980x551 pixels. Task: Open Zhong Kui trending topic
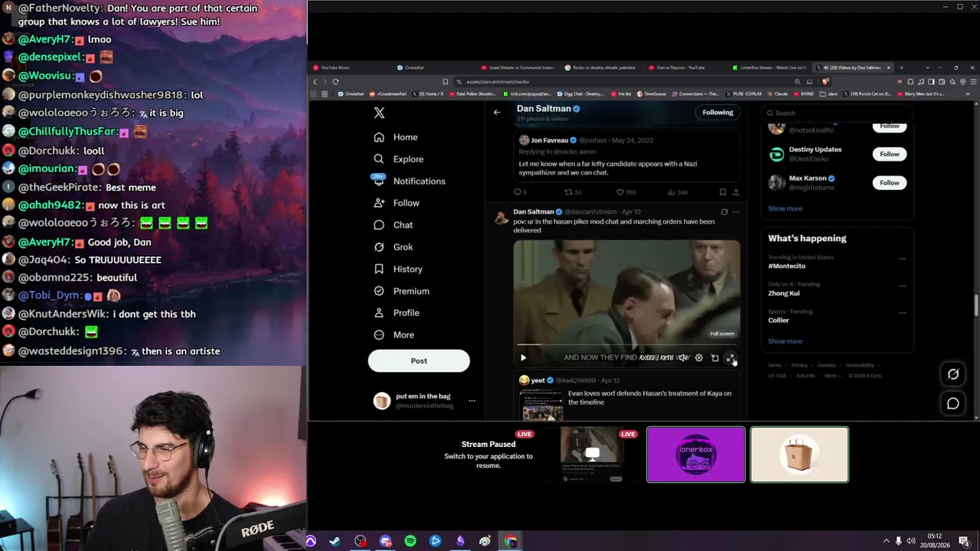pos(784,294)
